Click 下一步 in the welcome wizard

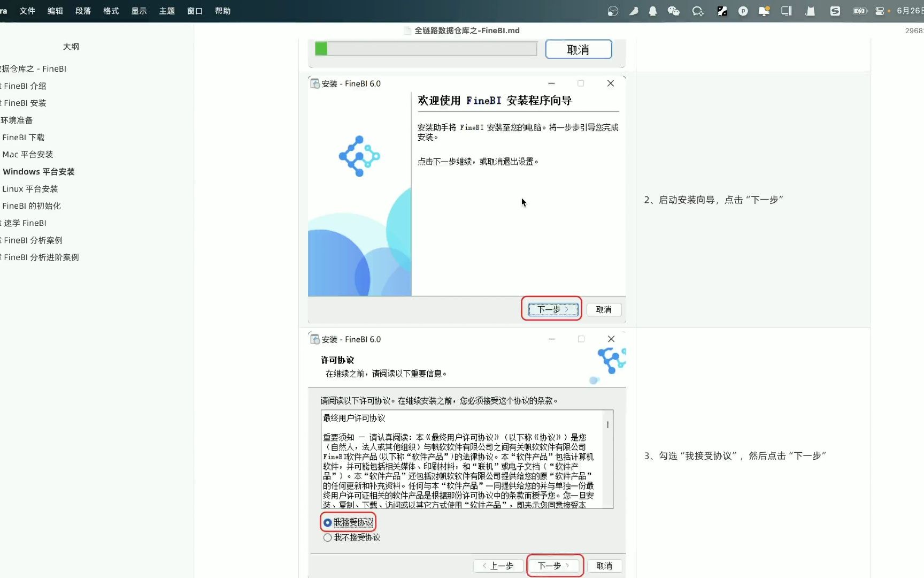click(553, 309)
